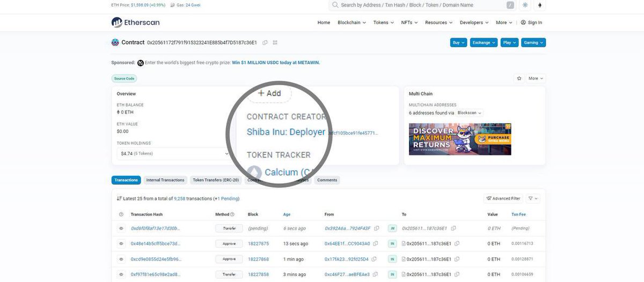The height and width of the screenshot is (282, 644).
Task: Expand the Buy dropdown button
Action: pyautogui.click(x=458, y=42)
